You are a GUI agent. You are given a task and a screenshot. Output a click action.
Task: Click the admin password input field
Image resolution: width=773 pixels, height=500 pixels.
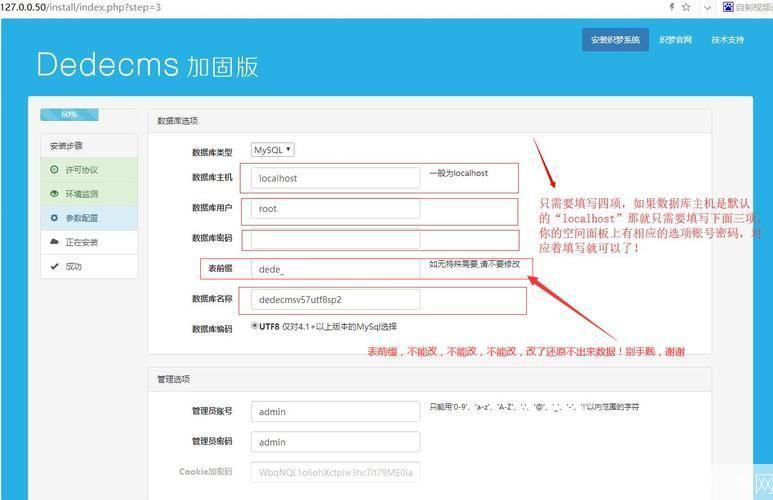pos(335,442)
